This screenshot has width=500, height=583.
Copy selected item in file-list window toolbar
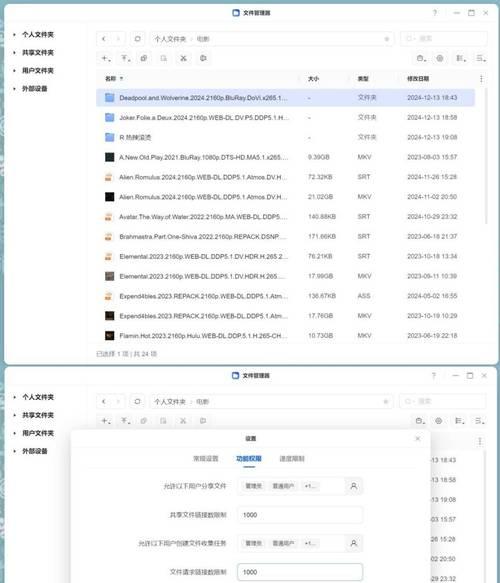(144, 58)
